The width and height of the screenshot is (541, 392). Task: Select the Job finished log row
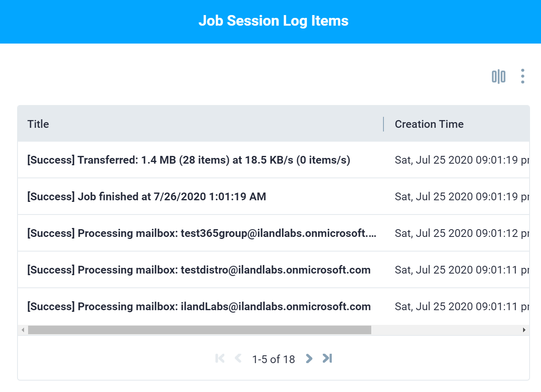click(x=147, y=197)
